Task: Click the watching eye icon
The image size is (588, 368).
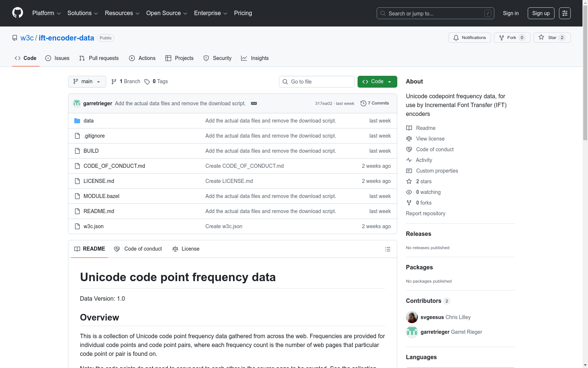Action: point(409,192)
